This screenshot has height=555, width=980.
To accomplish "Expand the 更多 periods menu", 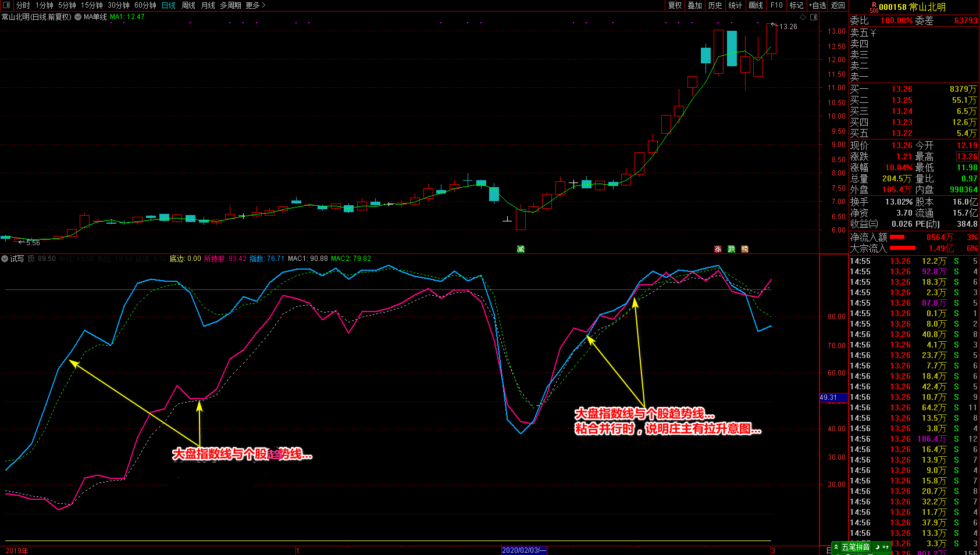I will coord(255,5).
